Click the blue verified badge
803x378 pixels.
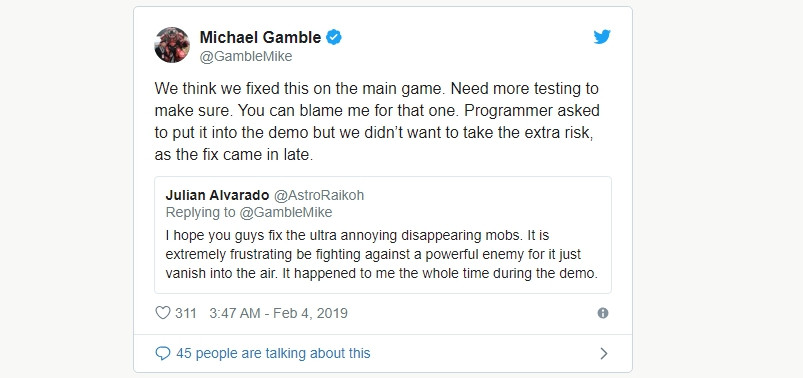click(334, 37)
